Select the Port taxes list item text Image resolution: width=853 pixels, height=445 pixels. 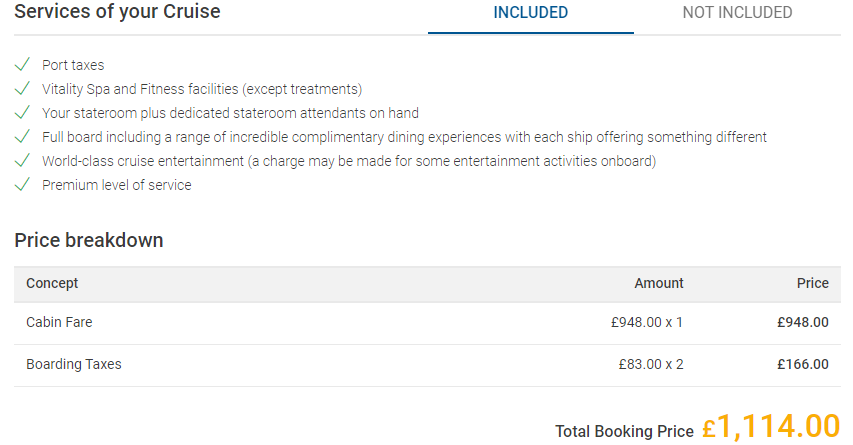73,65
